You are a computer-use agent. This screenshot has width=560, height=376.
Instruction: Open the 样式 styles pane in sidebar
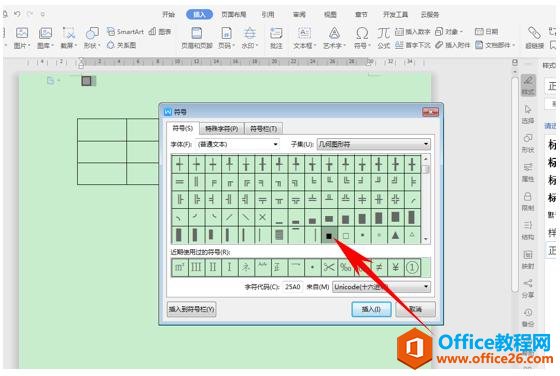click(528, 85)
